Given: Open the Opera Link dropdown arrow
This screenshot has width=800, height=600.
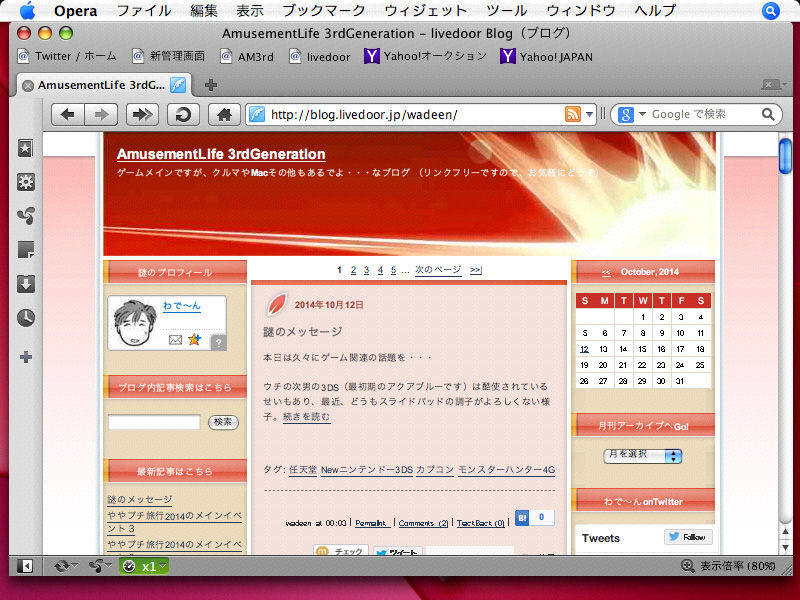Looking at the screenshot, I should [75, 565].
